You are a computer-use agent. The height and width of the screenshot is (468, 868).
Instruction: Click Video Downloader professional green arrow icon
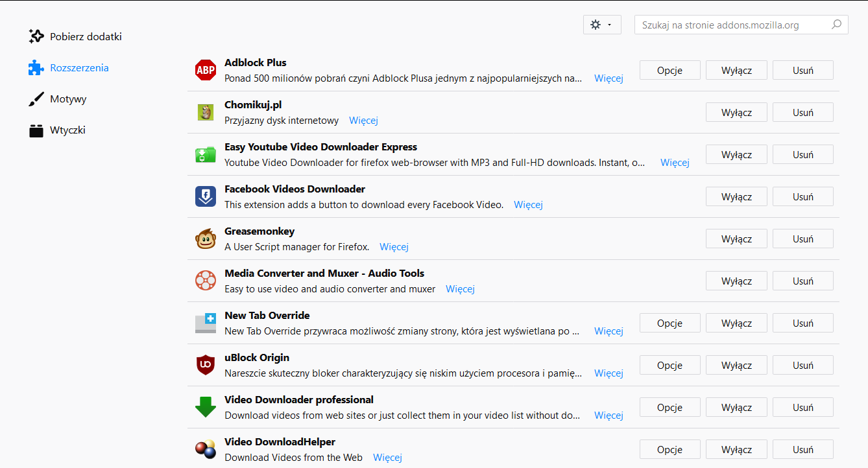click(206, 407)
